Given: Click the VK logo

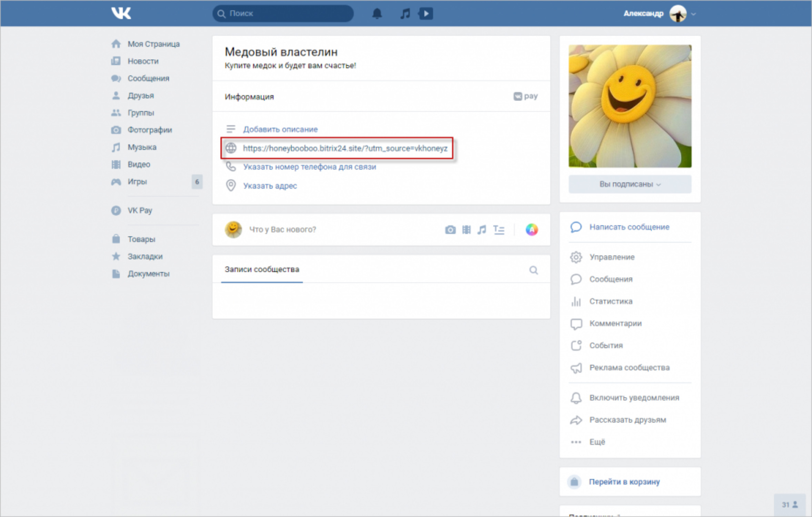Looking at the screenshot, I should tap(121, 13).
